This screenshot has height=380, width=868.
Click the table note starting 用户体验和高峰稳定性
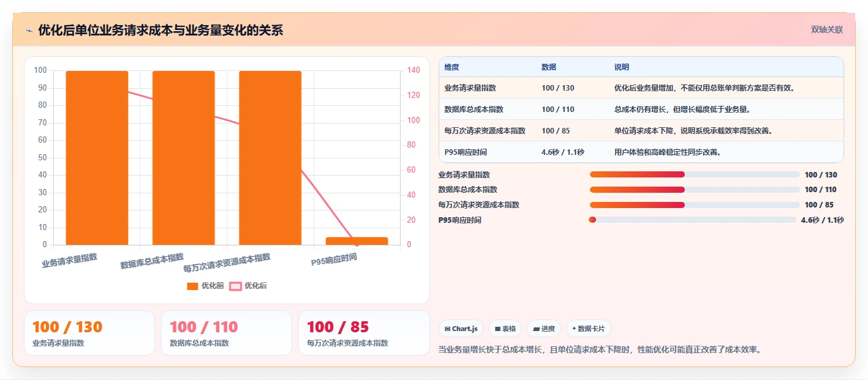tap(668, 152)
